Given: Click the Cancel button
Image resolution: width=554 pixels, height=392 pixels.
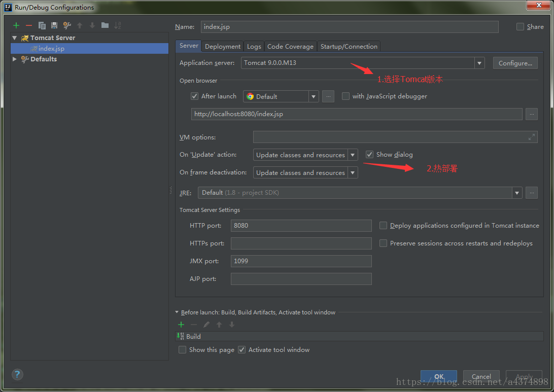Looking at the screenshot, I should point(481,376).
